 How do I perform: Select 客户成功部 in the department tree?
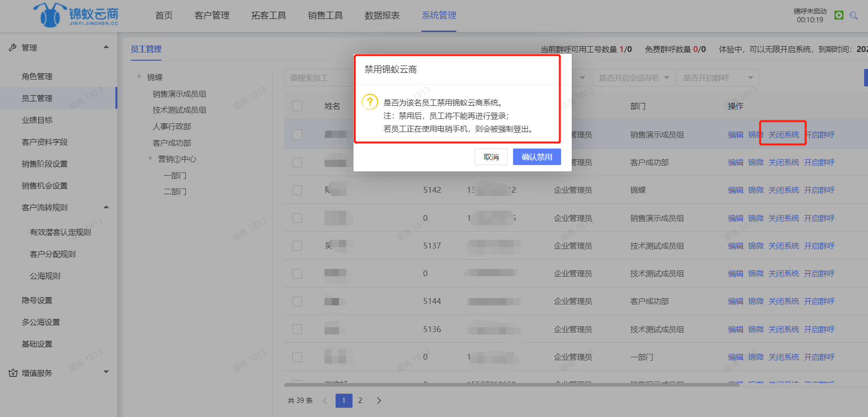(172, 143)
